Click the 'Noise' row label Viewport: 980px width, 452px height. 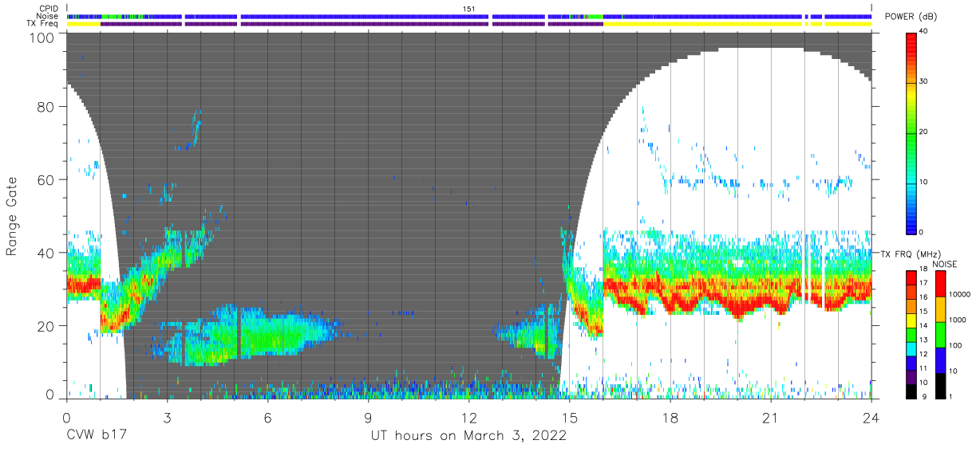coord(49,16)
